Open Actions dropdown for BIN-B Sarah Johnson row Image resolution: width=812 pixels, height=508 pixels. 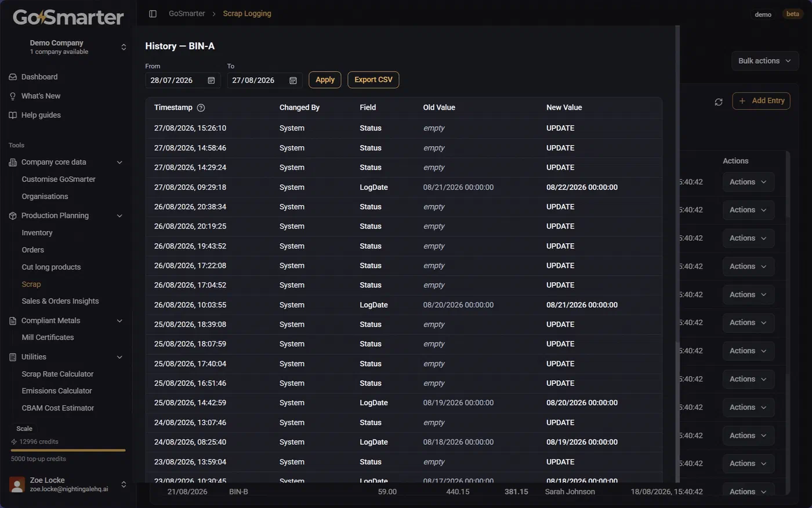[x=748, y=491]
